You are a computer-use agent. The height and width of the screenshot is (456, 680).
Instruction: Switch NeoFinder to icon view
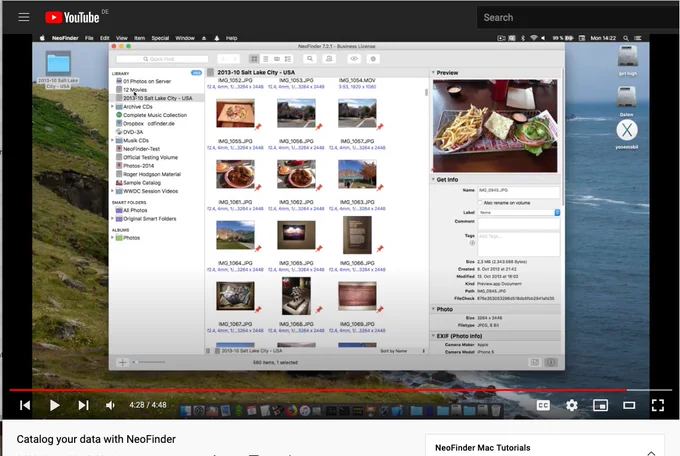coord(254,59)
